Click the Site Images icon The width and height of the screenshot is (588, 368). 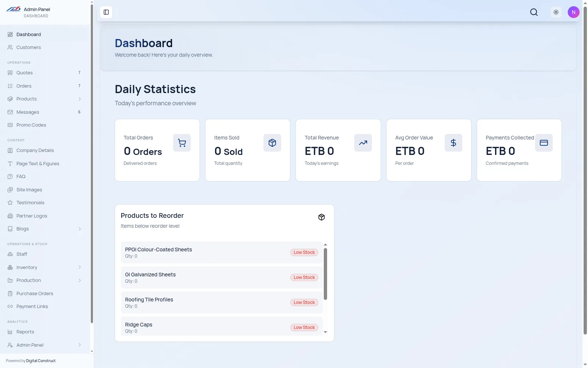coord(10,190)
